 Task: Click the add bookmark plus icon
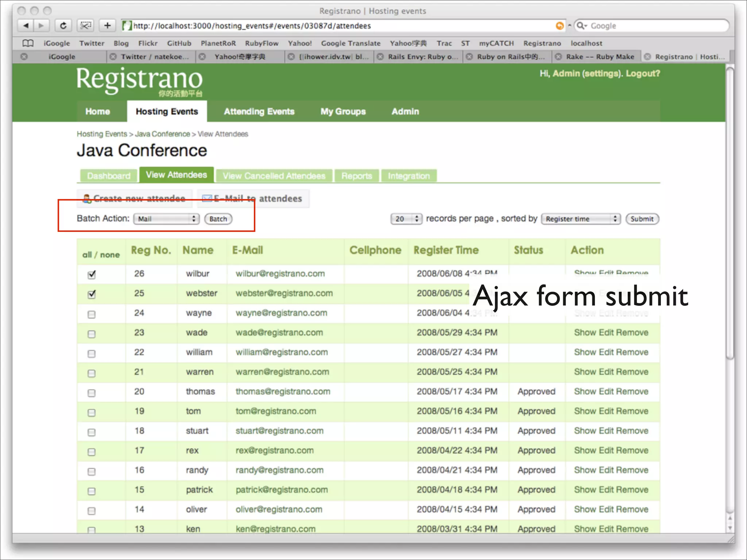(107, 26)
